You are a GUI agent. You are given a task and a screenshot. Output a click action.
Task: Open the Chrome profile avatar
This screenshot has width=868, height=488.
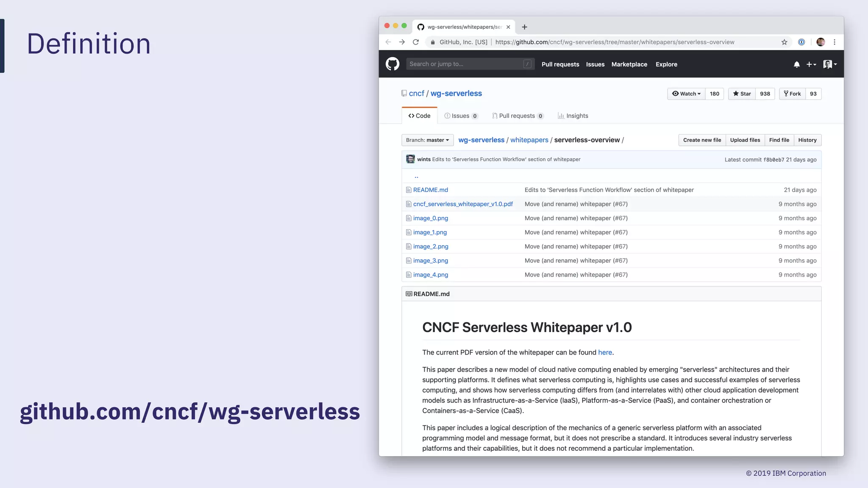click(x=821, y=42)
